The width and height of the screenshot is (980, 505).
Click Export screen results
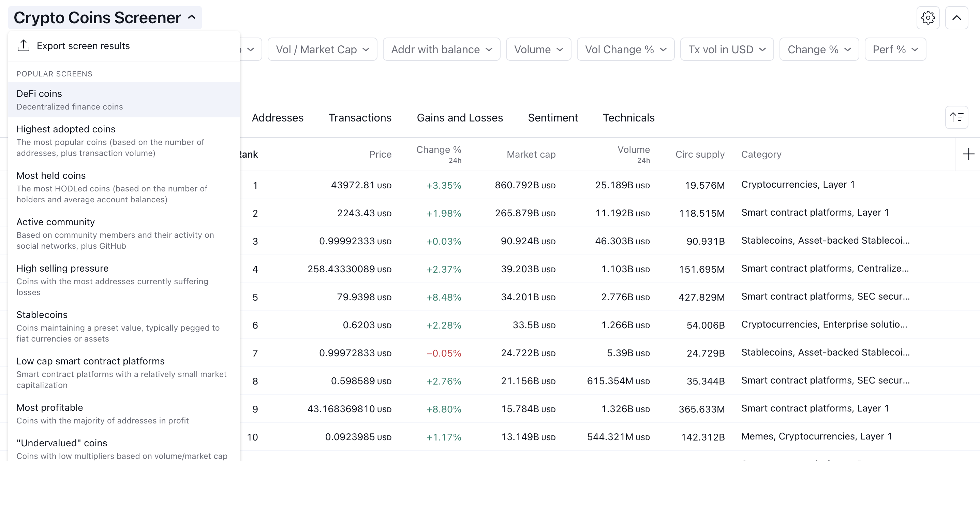tap(83, 46)
